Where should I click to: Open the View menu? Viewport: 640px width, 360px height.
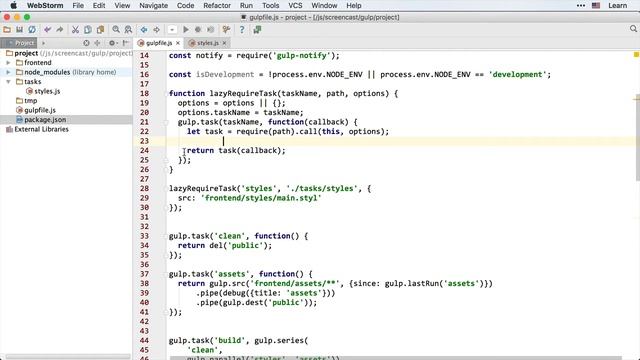(x=122, y=5)
